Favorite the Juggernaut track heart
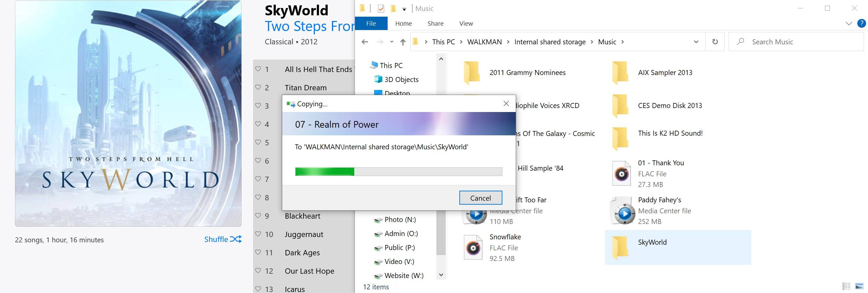Image resolution: width=868 pixels, height=293 pixels. coord(258,234)
